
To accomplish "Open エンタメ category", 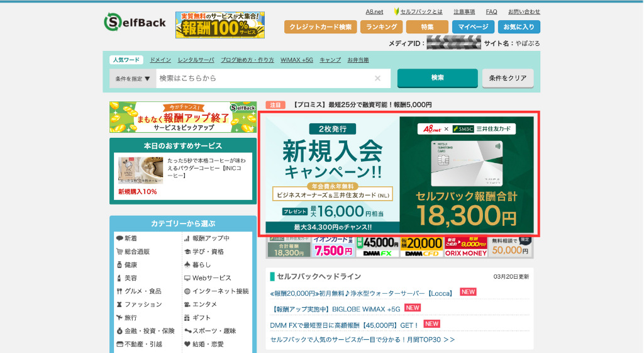I will [201, 304].
